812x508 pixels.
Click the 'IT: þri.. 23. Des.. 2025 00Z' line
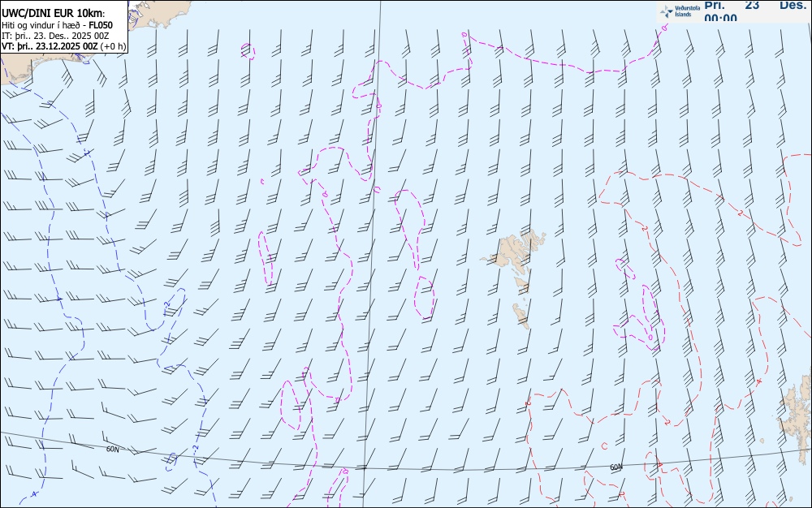55,36
